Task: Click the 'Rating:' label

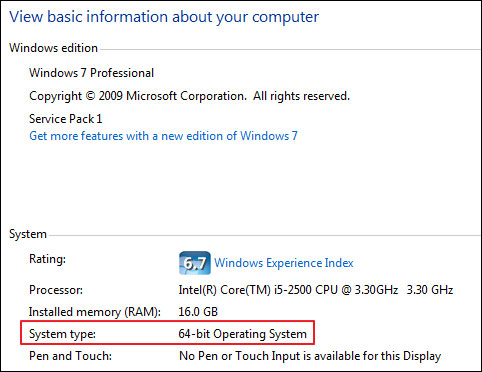Action: (48, 259)
